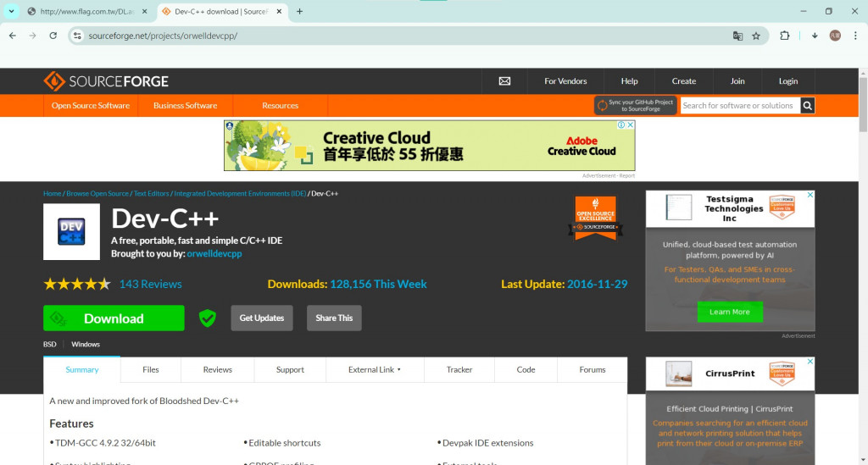This screenshot has width=868, height=465.
Task: Open the Chrome profile avatar
Action: point(835,36)
